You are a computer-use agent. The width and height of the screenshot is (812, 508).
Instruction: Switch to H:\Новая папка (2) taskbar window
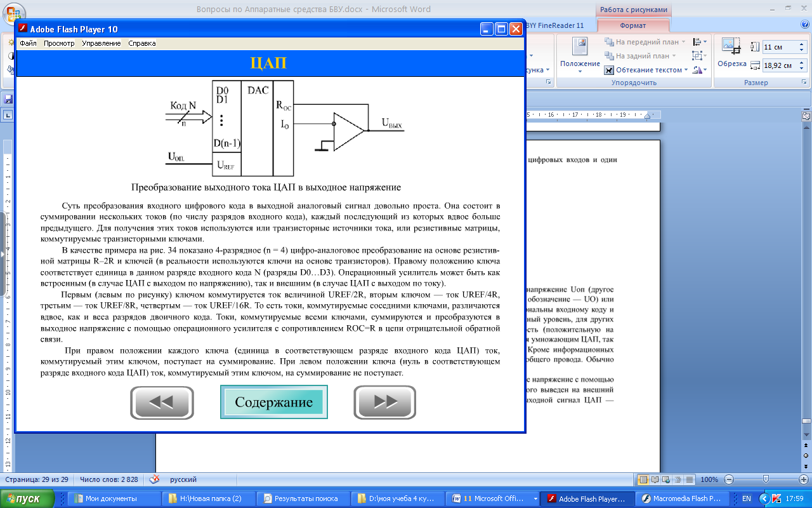(x=208, y=498)
